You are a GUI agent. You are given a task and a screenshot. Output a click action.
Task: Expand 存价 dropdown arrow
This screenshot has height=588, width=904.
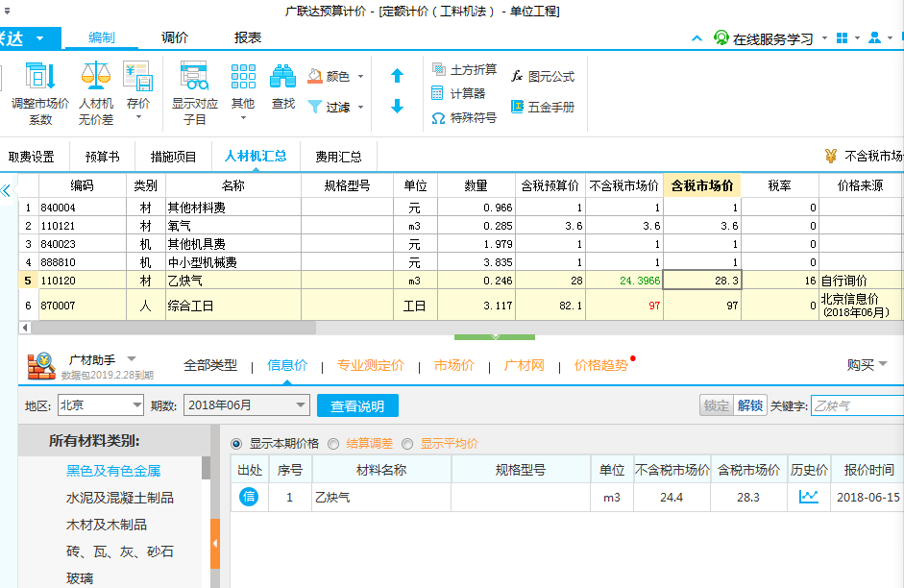coord(138,117)
